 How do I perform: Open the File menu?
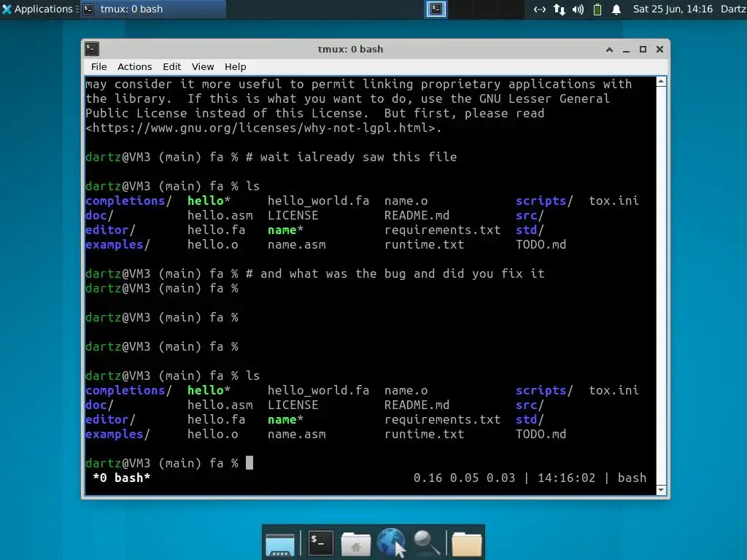tap(99, 66)
